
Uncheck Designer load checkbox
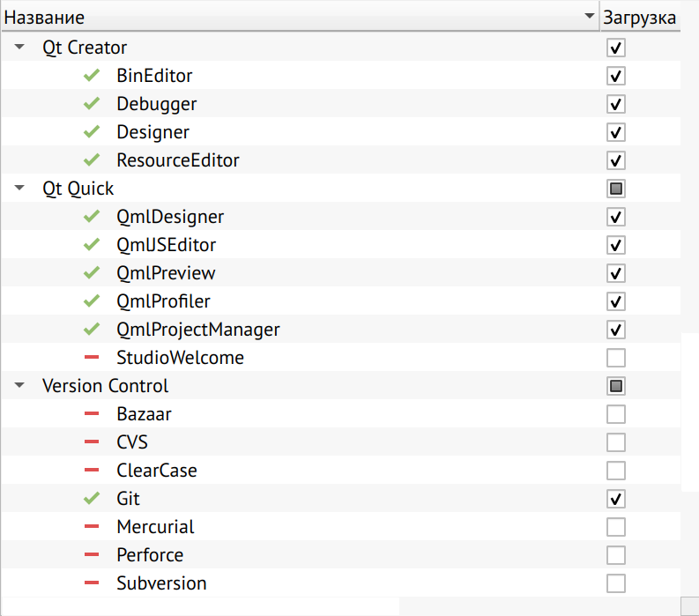pos(615,132)
